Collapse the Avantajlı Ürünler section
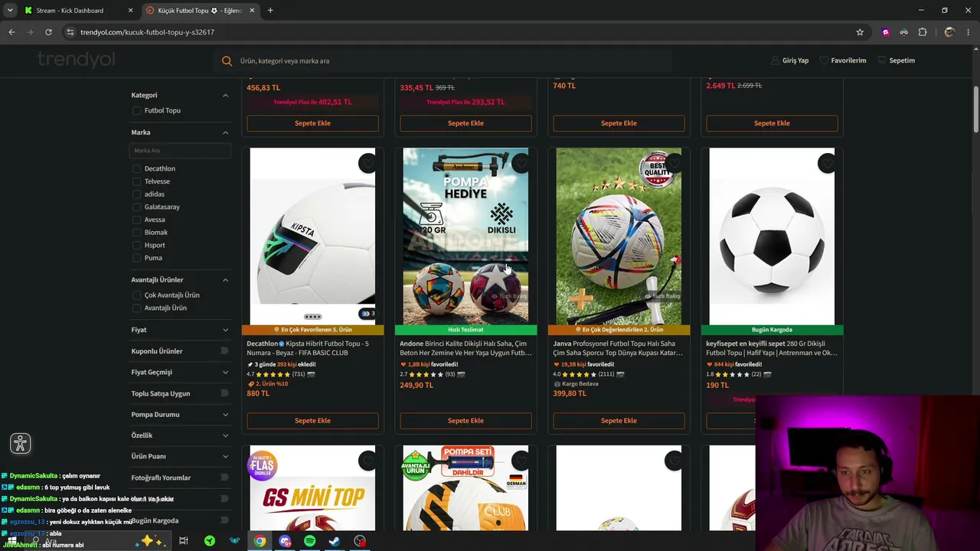The width and height of the screenshot is (980, 551). point(225,280)
